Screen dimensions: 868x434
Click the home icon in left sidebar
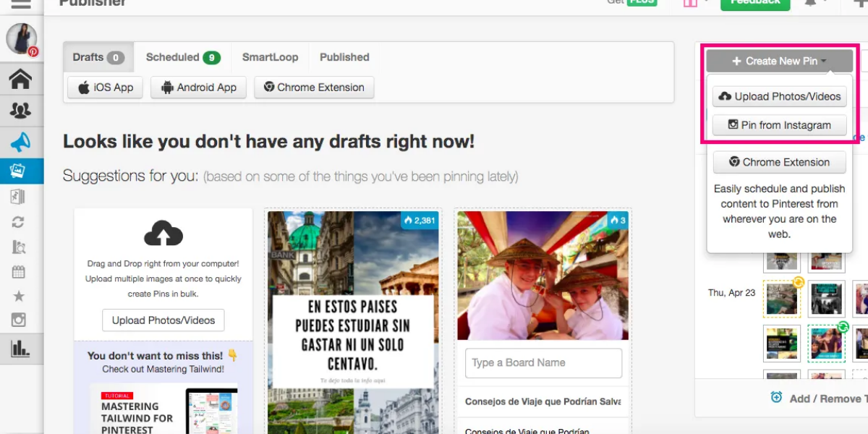tap(20, 79)
